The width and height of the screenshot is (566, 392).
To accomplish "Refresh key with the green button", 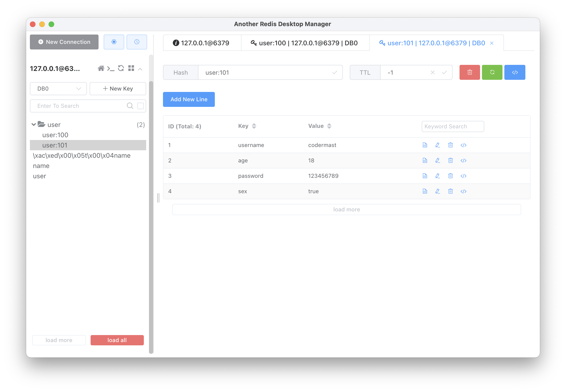I will [492, 73].
